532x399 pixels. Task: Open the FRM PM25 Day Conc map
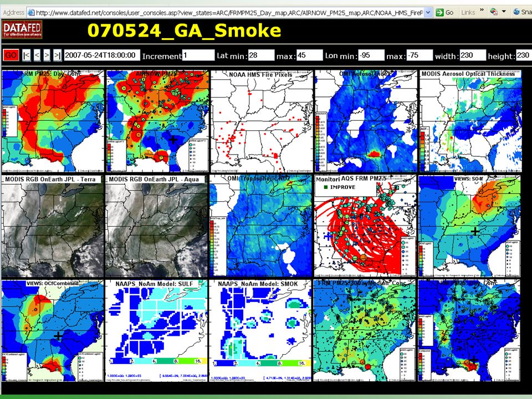click(53, 121)
